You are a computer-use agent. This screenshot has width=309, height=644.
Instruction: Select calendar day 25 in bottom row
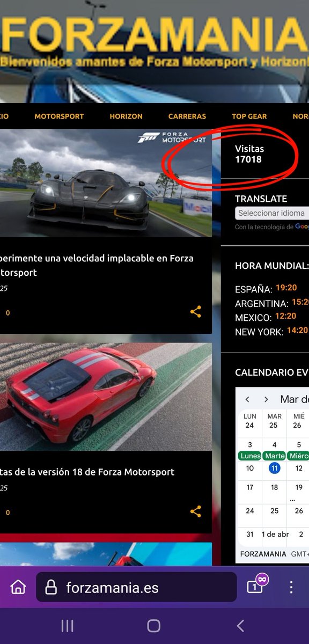[274, 510]
